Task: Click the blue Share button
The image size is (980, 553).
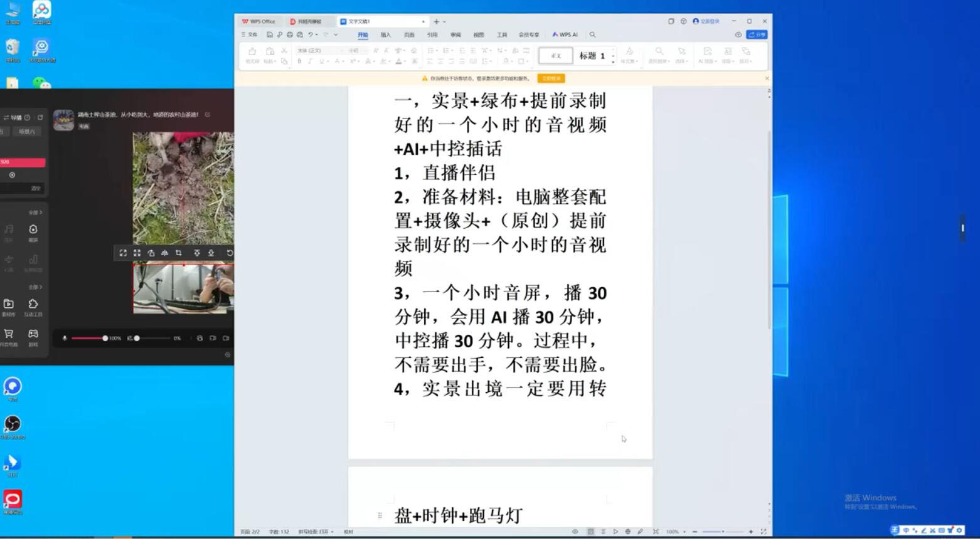Action: 757,35
